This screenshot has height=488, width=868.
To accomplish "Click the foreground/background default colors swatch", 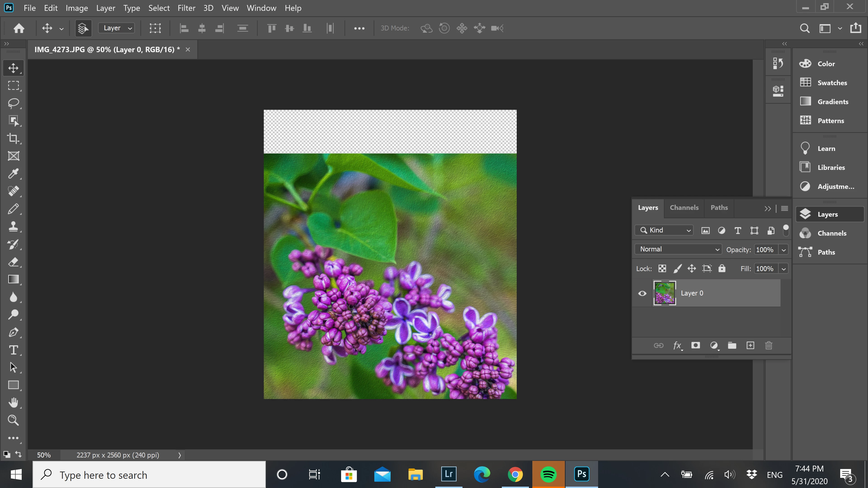I will (7, 454).
